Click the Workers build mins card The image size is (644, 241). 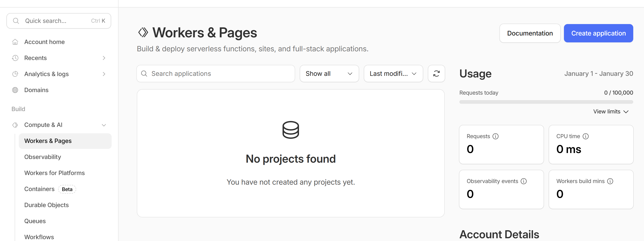click(x=591, y=189)
